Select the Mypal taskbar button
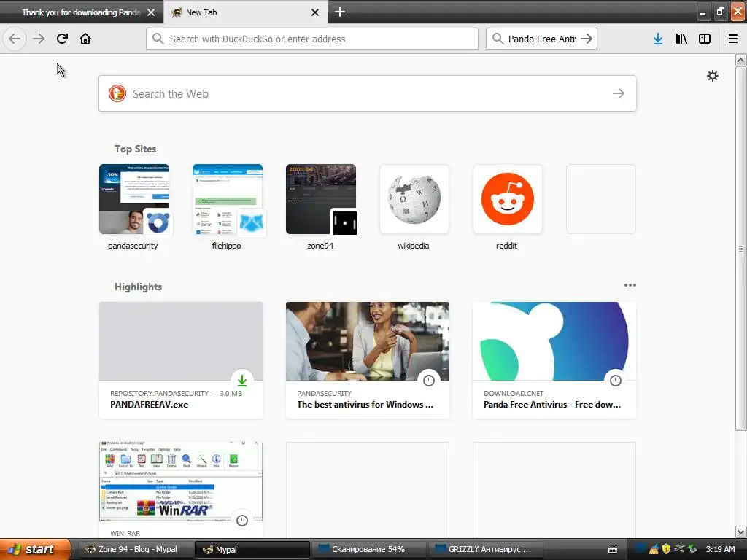The image size is (747, 560). 252,549
